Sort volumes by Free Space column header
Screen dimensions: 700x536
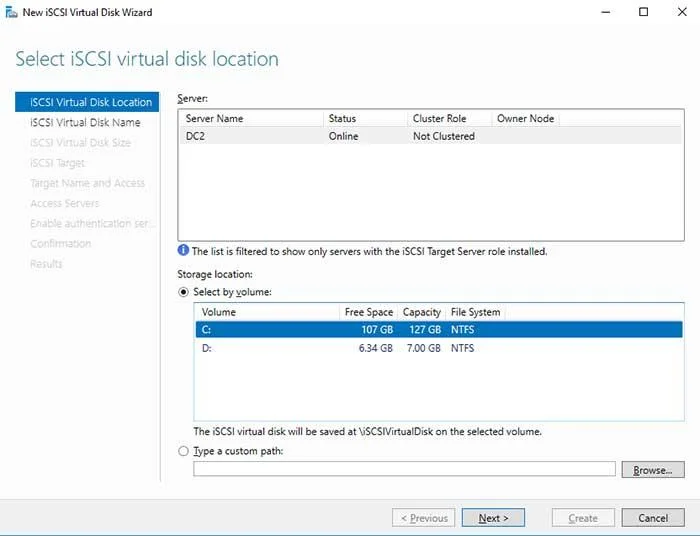(369, 312)
